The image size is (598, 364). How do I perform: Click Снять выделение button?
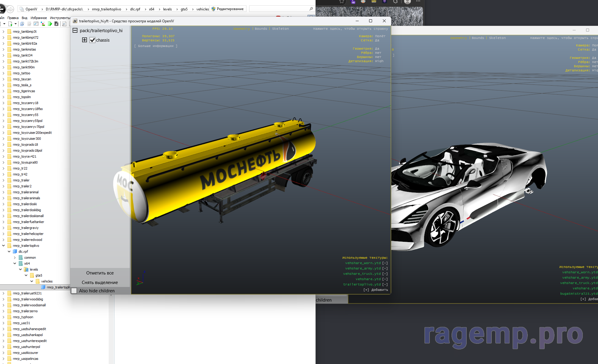click(100, 283)
